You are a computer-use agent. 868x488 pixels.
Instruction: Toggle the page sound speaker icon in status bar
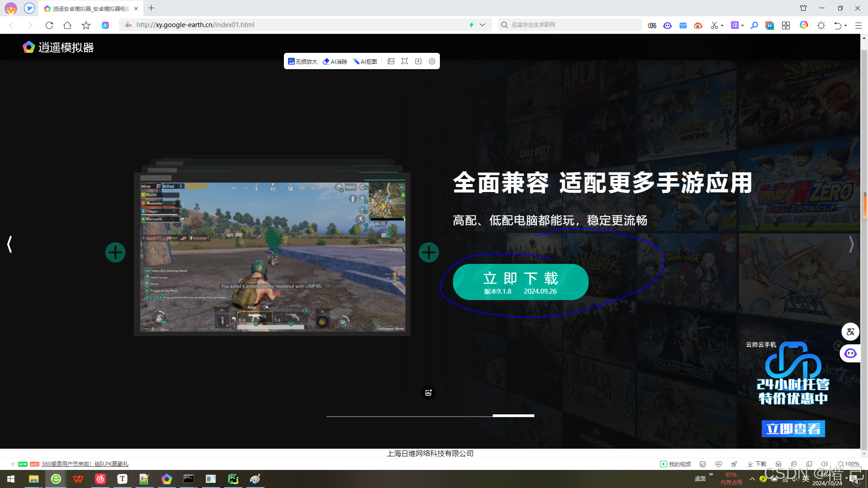click(824, 464)
